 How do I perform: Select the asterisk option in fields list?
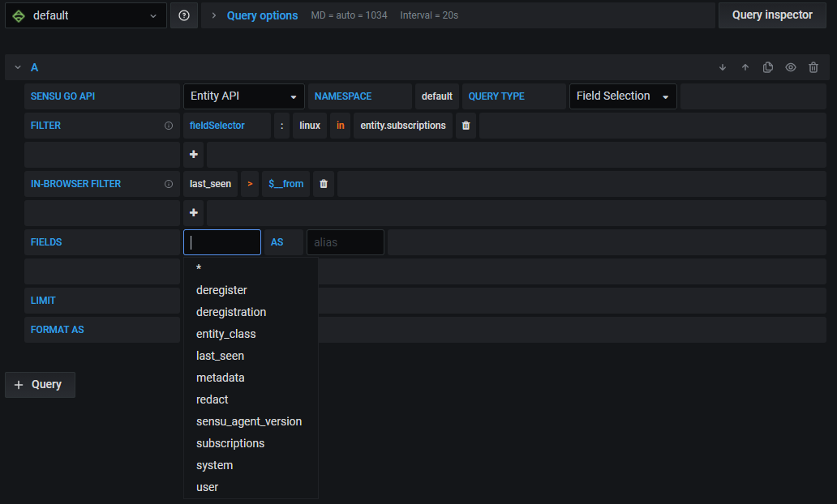[251, 268]
